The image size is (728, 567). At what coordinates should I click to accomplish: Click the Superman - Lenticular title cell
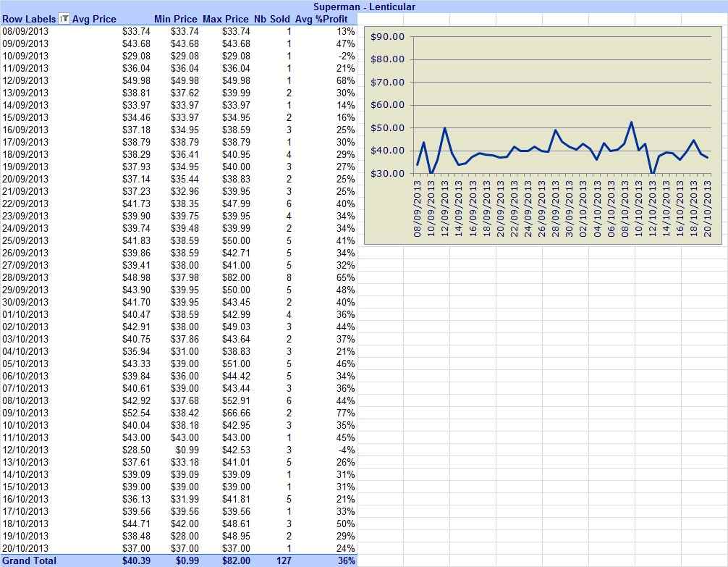click(364, 7)
